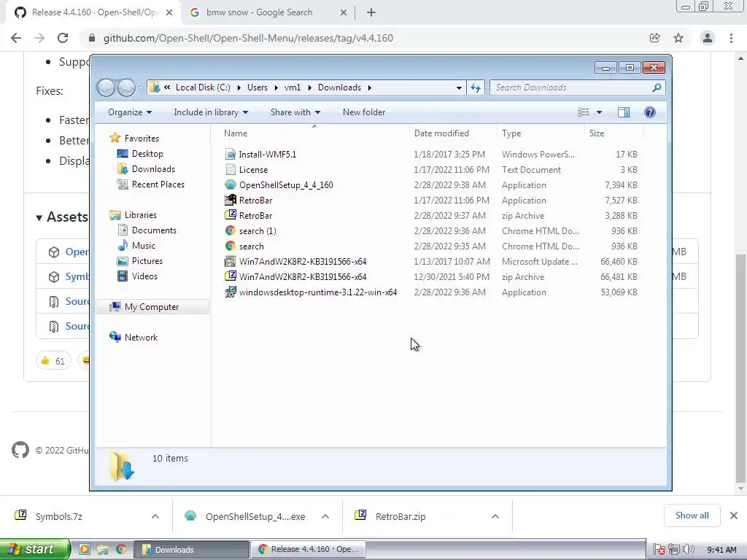
Task: Collapse the Assets section on GitHub
Action: click(x=39, y=217)
